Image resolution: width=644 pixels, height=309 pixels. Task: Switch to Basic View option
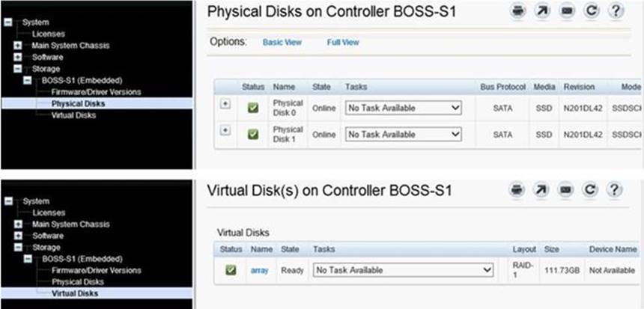[282, 43]
